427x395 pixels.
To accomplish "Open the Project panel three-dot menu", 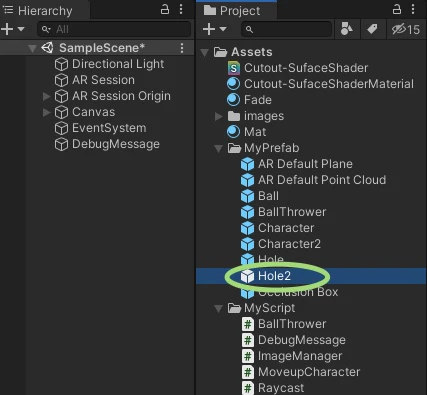I will [413, 9].
